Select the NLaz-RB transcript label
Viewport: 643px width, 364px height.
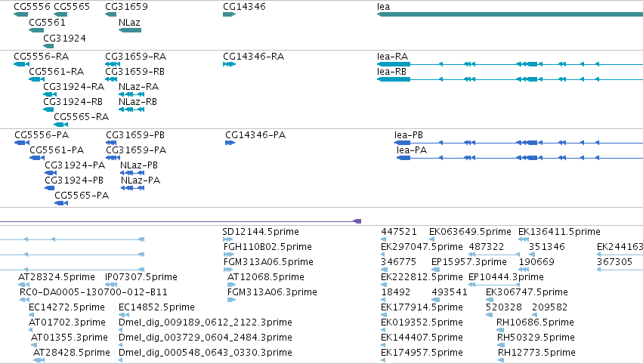point(138,102)
